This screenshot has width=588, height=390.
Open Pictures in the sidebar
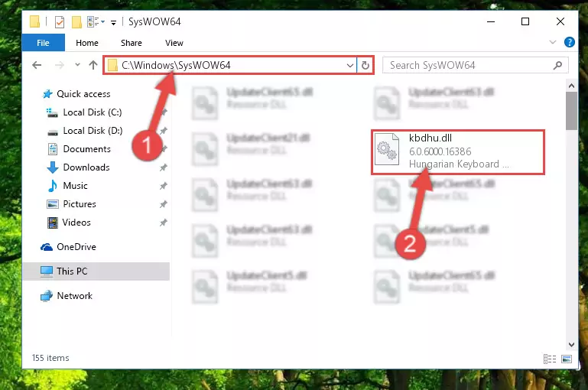point(79,204)
